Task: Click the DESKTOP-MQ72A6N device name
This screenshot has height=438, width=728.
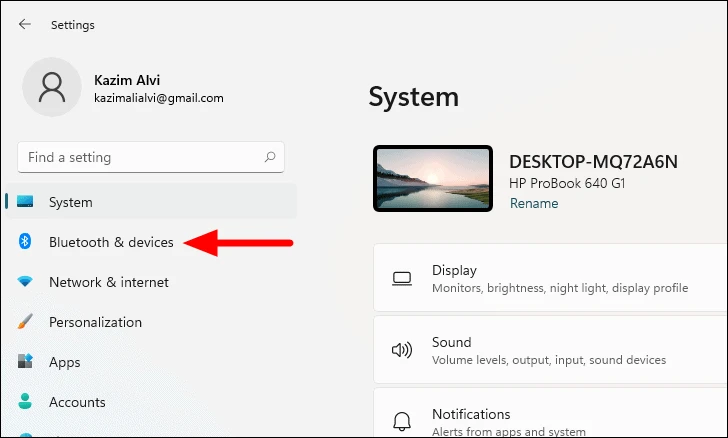Action: (593, 162)
